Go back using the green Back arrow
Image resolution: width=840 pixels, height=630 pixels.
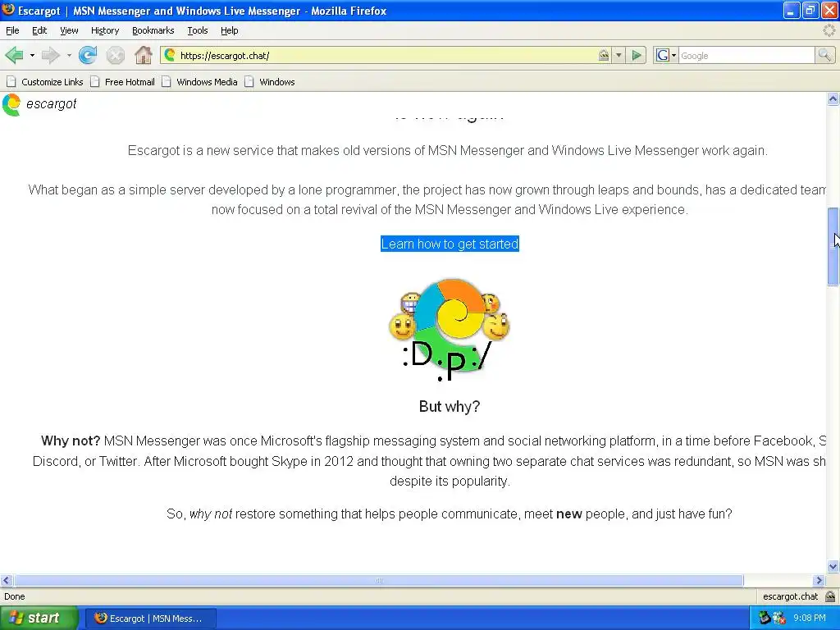[x=14, y=55]
